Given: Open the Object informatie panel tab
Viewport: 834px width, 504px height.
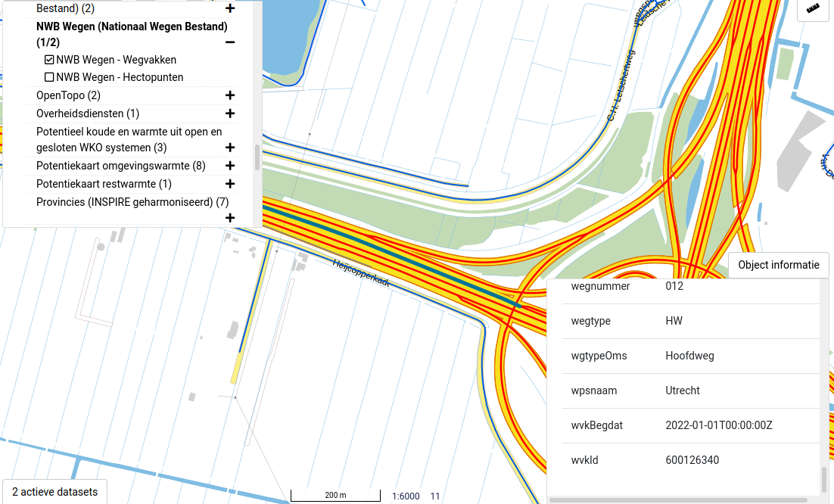Looking at the screenshot, I should click(x=778, y=265).
